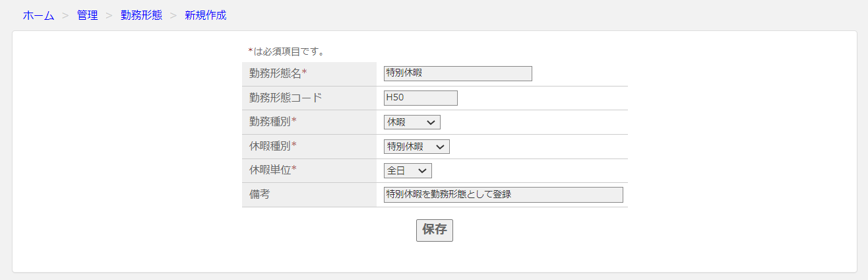Click the 勤務形態コード field containing H50
This screenshot has width=868, height=280.
point(421,98)
